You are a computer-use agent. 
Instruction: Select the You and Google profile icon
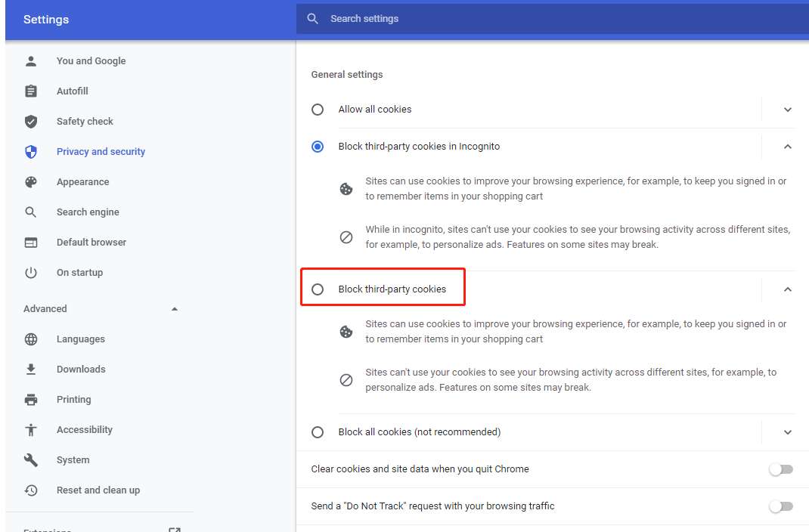click(x=31, y=60)
